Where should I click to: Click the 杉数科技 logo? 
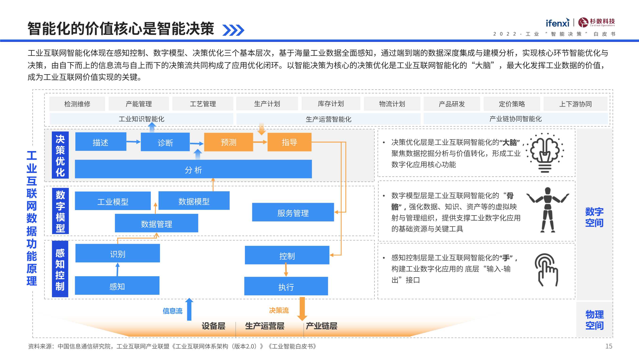(596, 22)
